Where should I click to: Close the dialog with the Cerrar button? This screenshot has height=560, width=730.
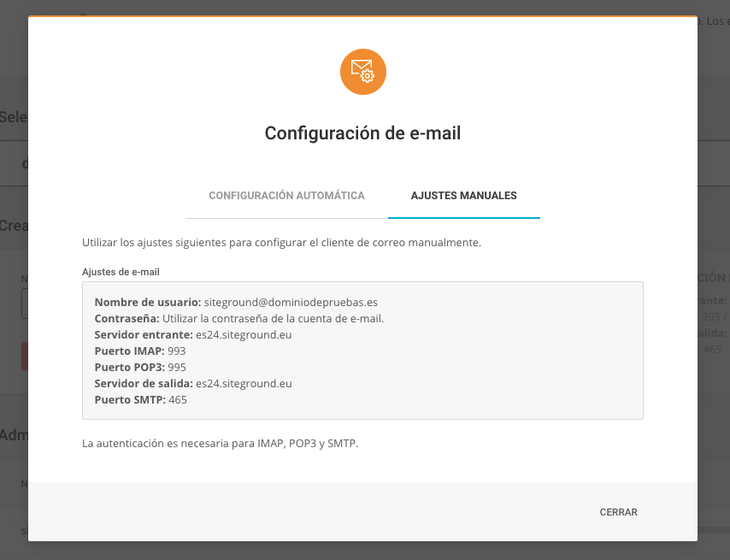click(x=618, y=512)
